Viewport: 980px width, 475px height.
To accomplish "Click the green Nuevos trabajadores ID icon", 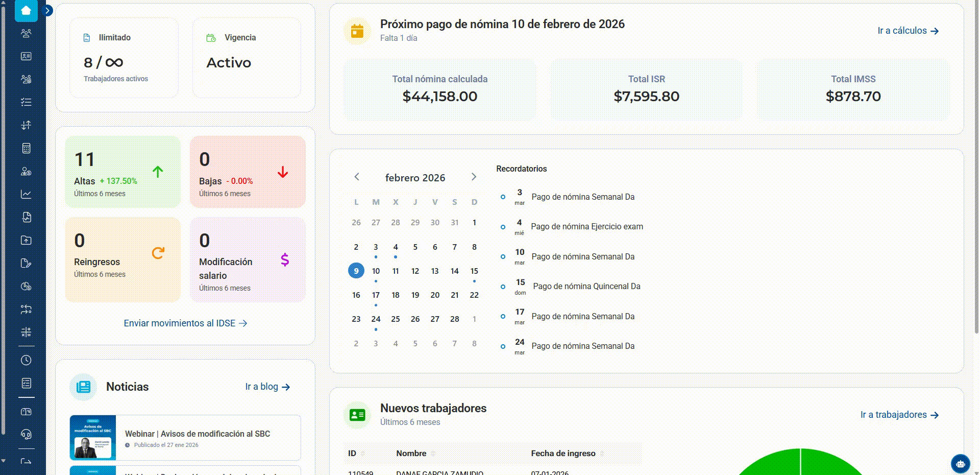I will [x=357, y=415].
